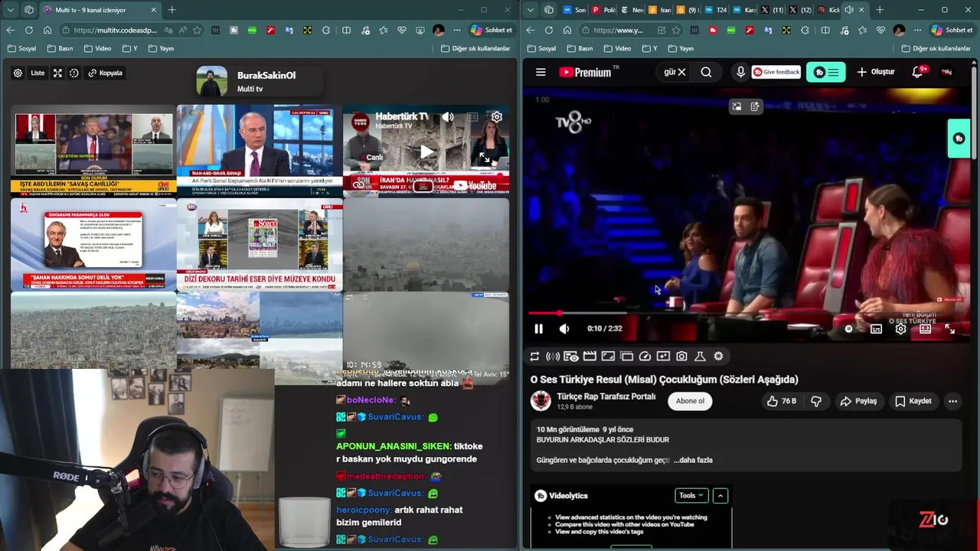Toggle YouTube autoplay switch in player
Viewport: 980px width, 551px height.
[848, 329]
